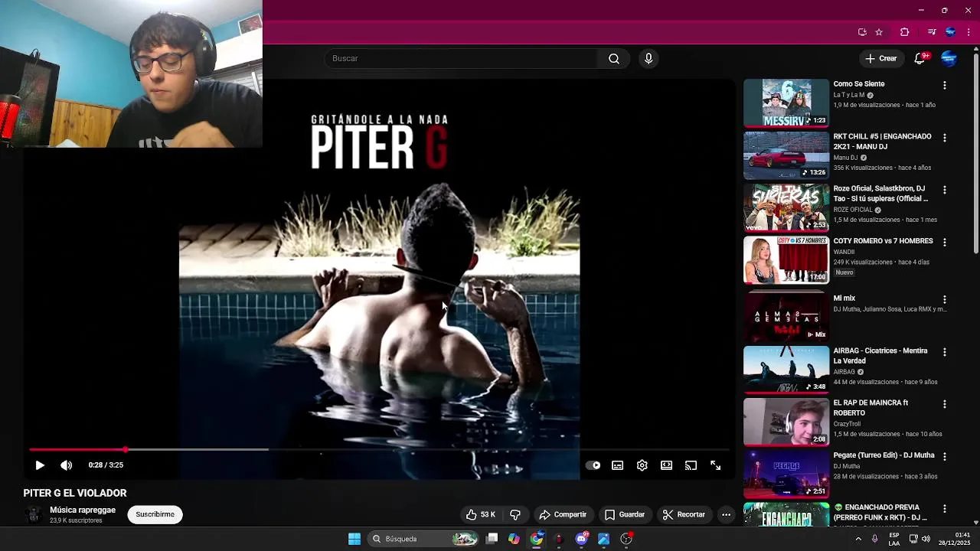Like the video with 53 K thumbs up
The width and height of the screenshot is (980, 551).
tap(481, 515)
